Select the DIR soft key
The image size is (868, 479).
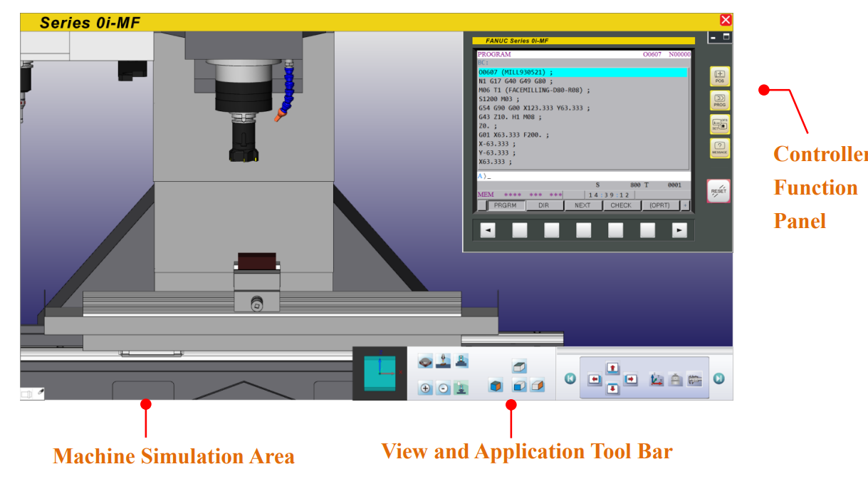(x=544, y=205)
